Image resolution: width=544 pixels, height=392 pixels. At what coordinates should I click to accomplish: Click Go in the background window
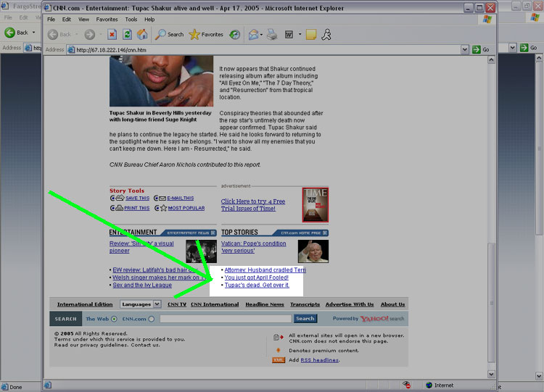click(x=529, y=48)
